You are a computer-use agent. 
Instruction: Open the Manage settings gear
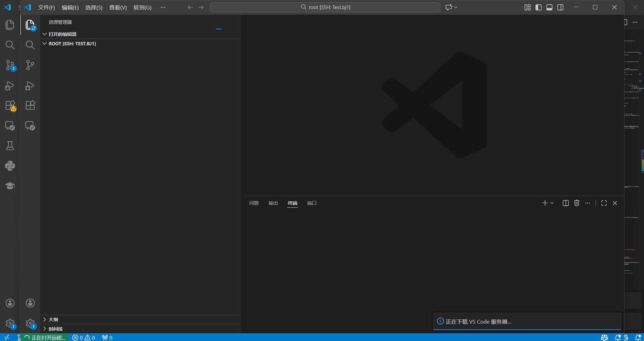tap(30, 323)
